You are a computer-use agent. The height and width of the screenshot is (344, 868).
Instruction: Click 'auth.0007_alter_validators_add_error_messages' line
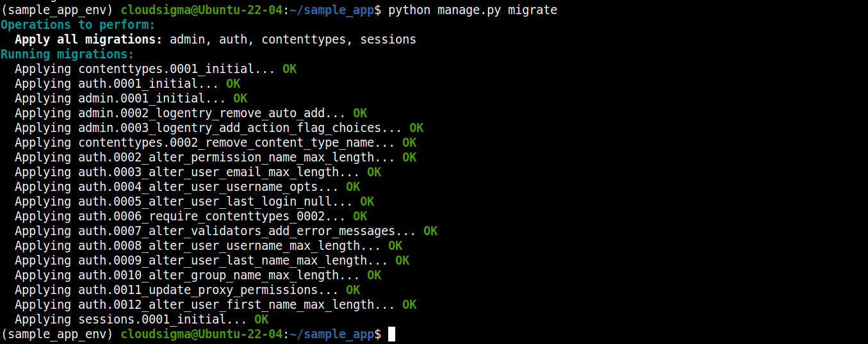tap(226, 231)
